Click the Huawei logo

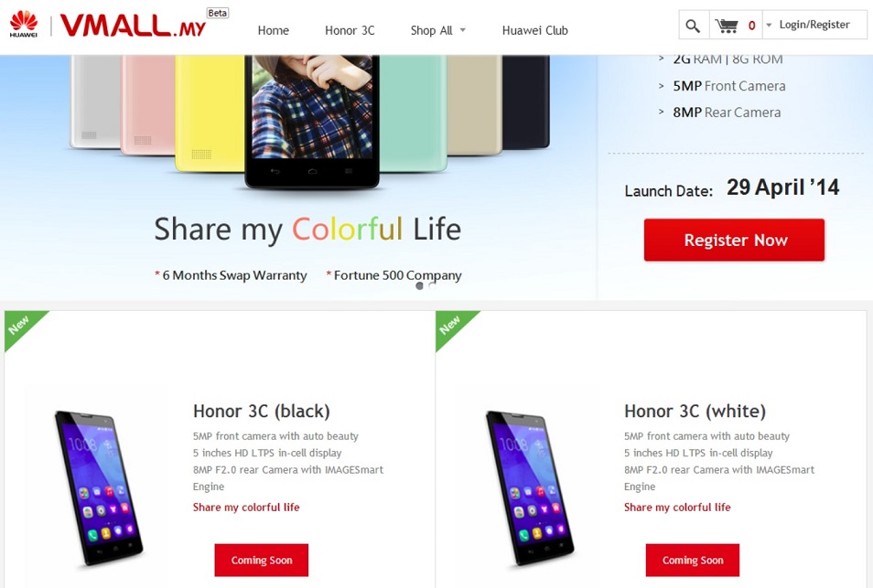[24, 25]
